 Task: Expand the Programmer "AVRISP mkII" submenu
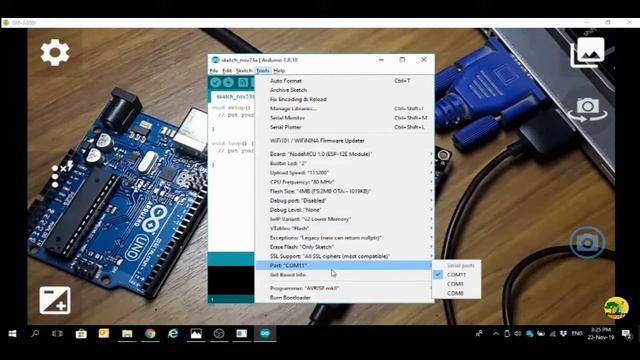pyautogui.click(x=344, y=288)
